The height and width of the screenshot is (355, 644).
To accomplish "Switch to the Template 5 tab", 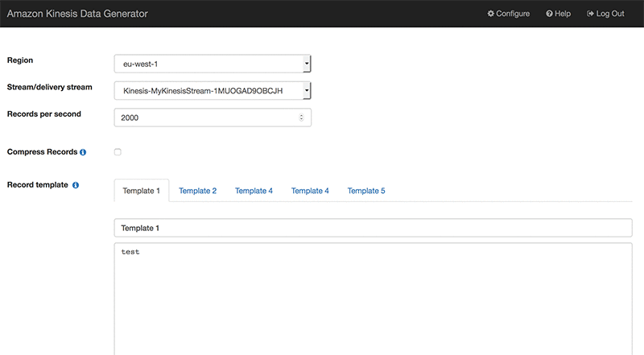I will [x=366, y=191].
